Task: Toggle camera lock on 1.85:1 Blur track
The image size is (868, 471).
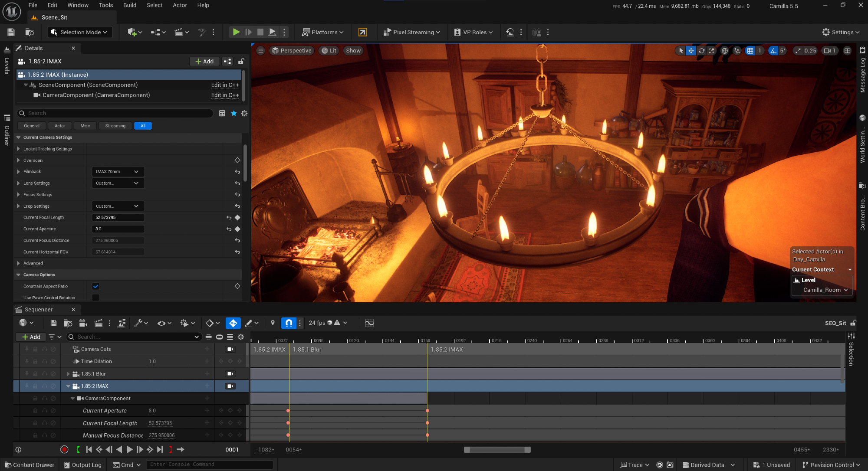Action: pyautogui.click(x=230, y=374)
